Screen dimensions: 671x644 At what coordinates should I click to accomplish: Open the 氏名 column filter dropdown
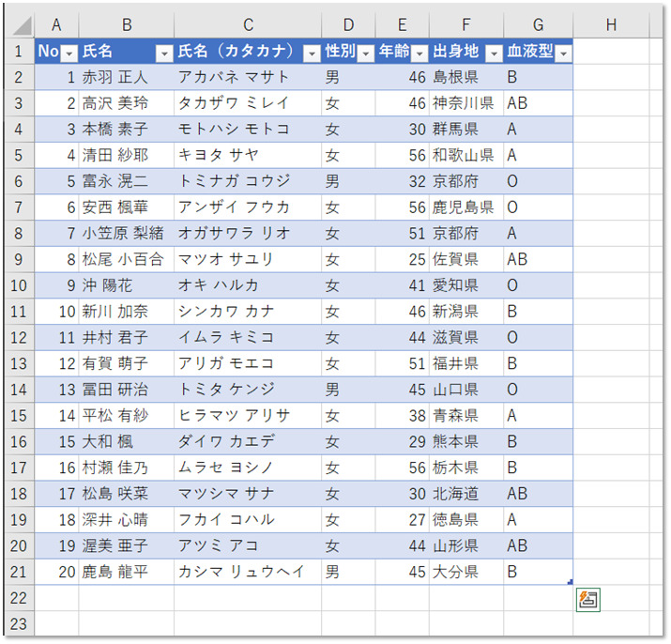(x=164, y=54)
